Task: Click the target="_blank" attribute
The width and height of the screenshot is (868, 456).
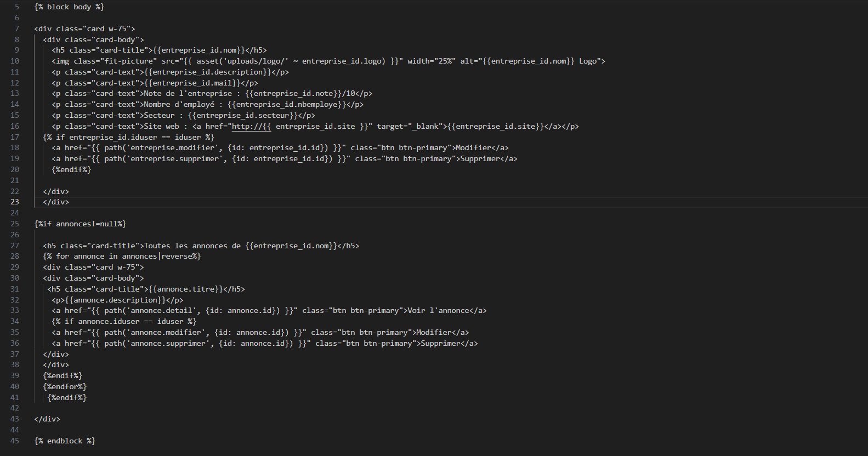Action: click(x=410, y=126)
